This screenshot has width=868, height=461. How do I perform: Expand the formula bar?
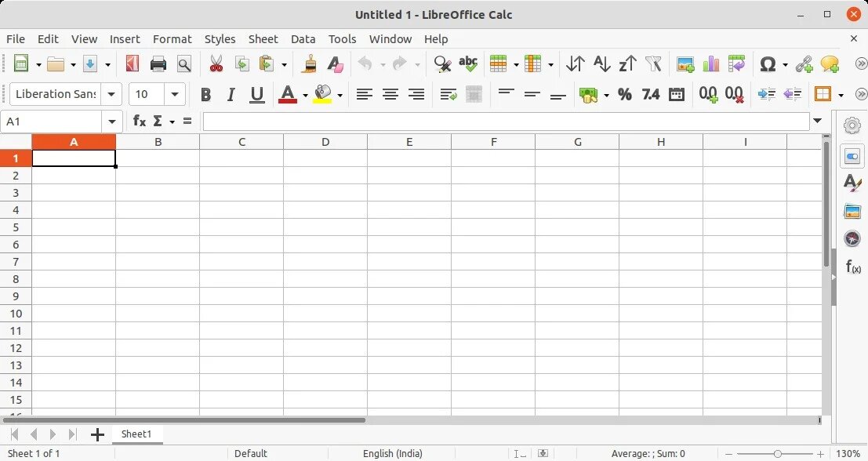[x=818, y=121]
